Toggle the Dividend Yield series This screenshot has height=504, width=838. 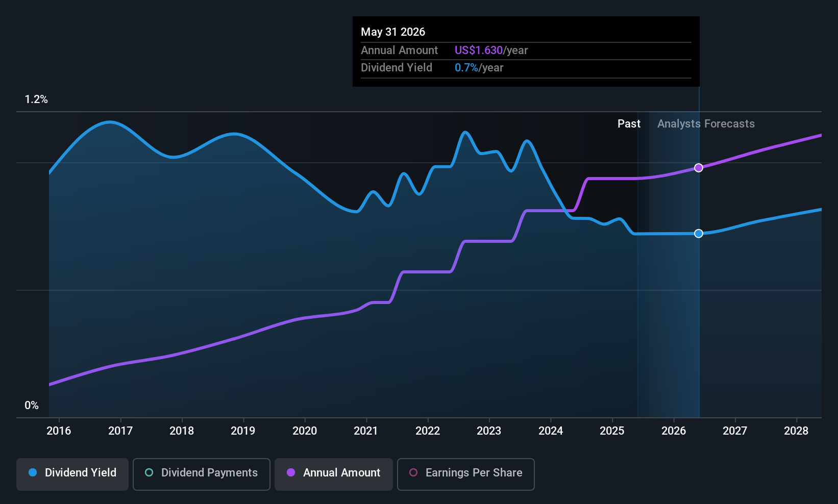(72, 474)
